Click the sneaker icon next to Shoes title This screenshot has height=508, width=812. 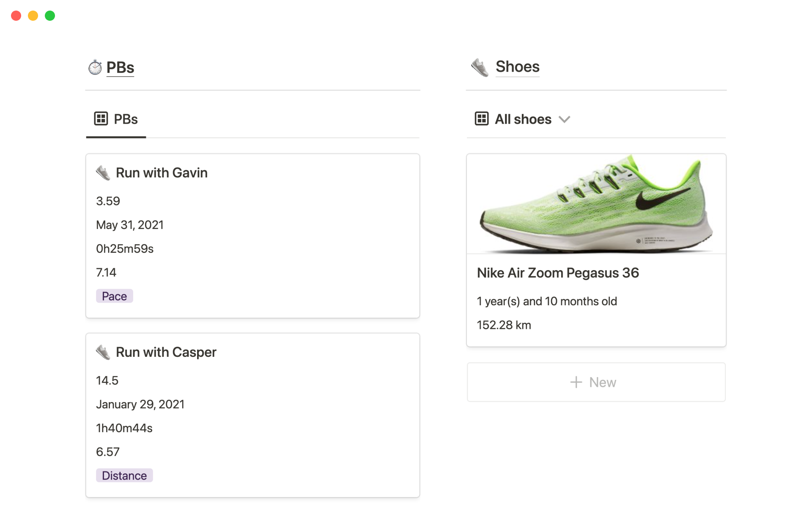coord(480,66)
